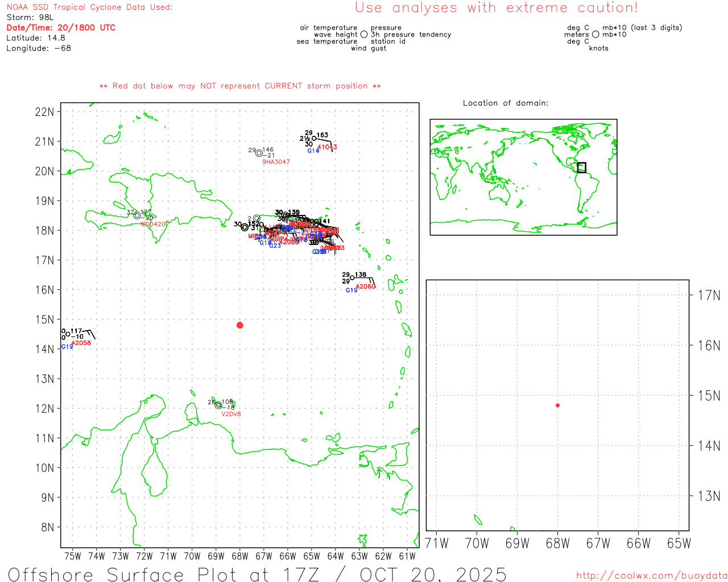This screenshot has width=728, height=582.
Task: Click the black domain square on world map
Action: tap(581, 168)
